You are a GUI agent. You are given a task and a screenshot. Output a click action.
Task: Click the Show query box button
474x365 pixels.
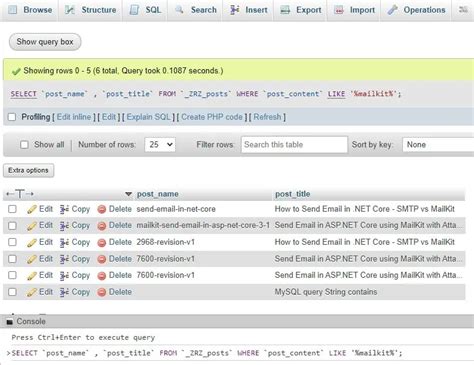pyautogui.click(x=45, y=42)
